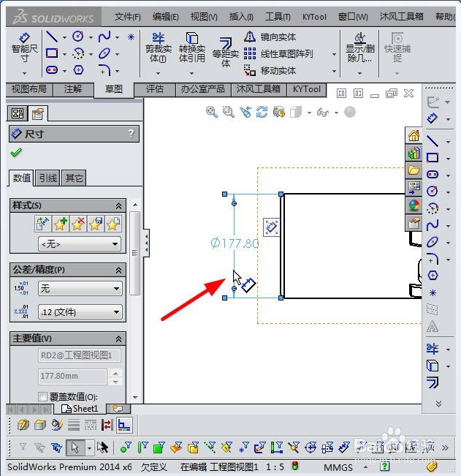Click Zoom to Fit icon

(x=211, y=112)
